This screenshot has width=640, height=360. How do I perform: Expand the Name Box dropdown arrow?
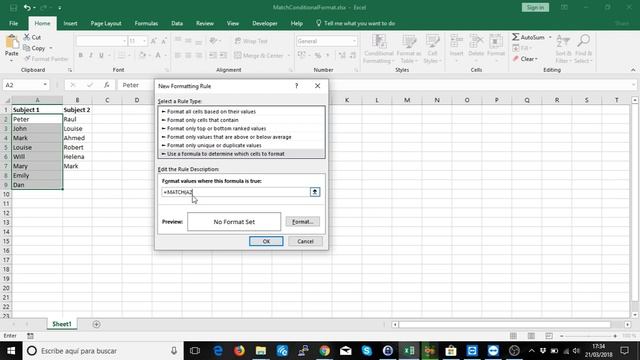click(45, 85)
